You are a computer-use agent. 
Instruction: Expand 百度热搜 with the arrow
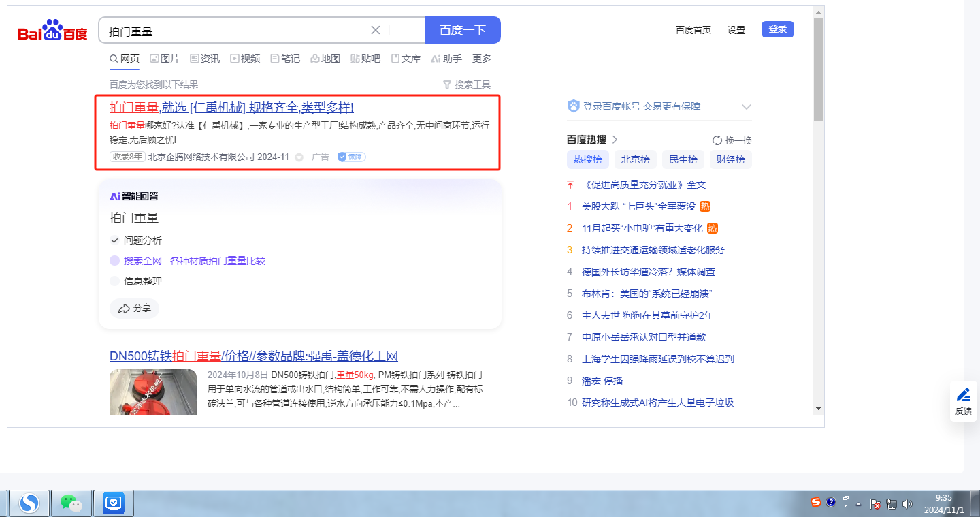[x=615, y=140]
